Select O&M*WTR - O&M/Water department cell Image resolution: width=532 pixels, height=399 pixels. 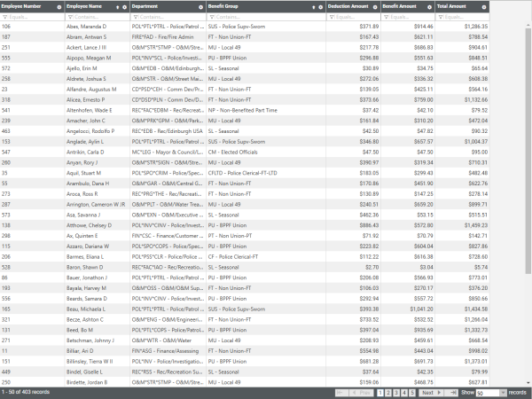168,340
